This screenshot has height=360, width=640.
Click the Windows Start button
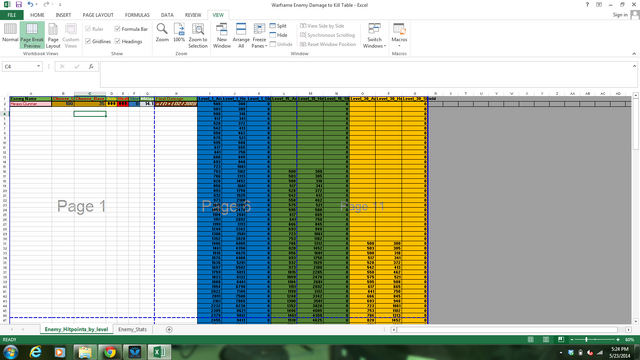pyautogui.click(x=10, y=352)
